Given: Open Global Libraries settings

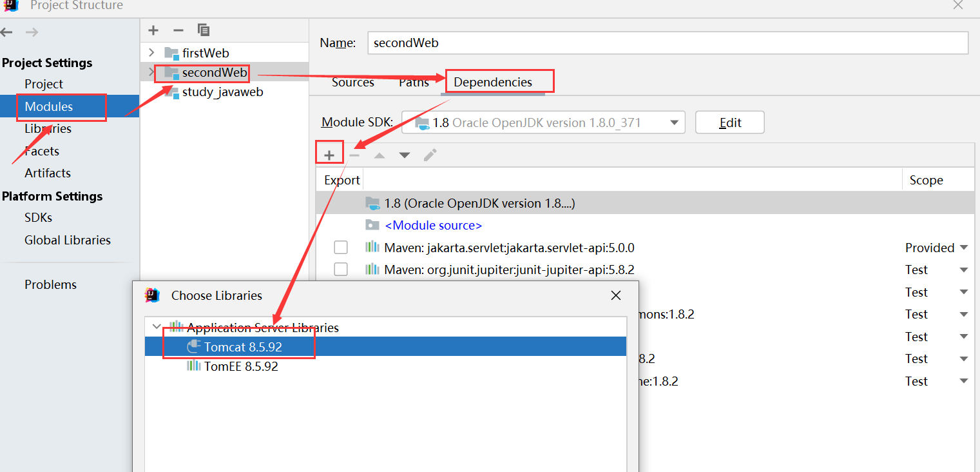Looking at the screenshot, I should point(68,240).
